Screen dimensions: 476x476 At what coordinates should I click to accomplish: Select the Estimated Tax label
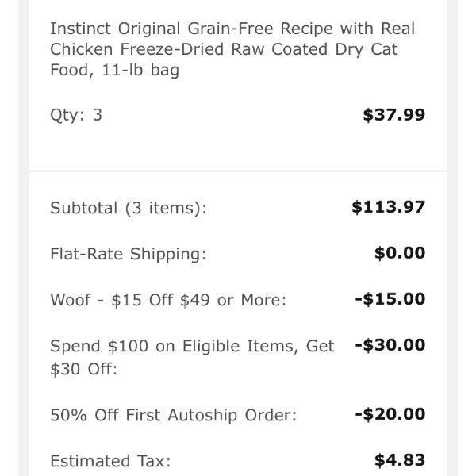110,461
